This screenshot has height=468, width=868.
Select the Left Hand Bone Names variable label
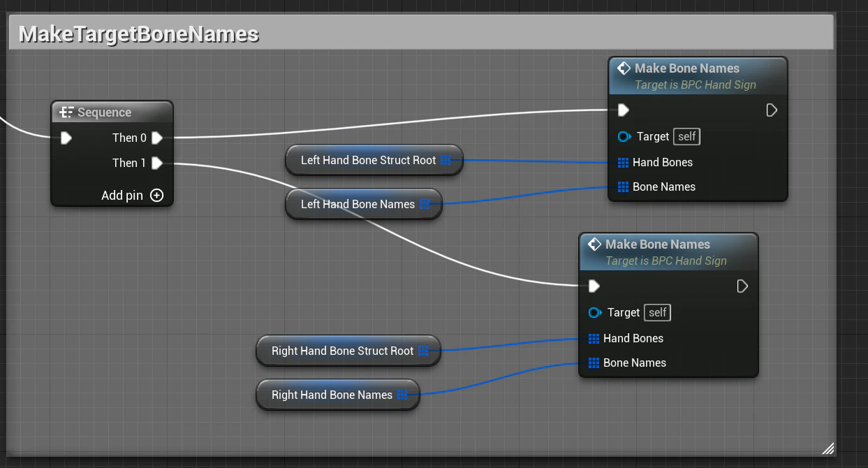(358, 204)
